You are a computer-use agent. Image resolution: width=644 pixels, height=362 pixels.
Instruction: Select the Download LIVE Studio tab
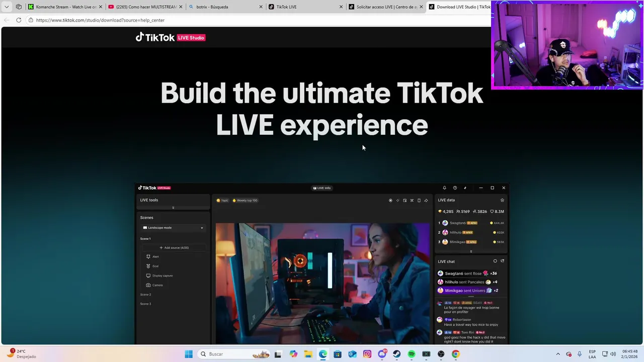point(459,7)
